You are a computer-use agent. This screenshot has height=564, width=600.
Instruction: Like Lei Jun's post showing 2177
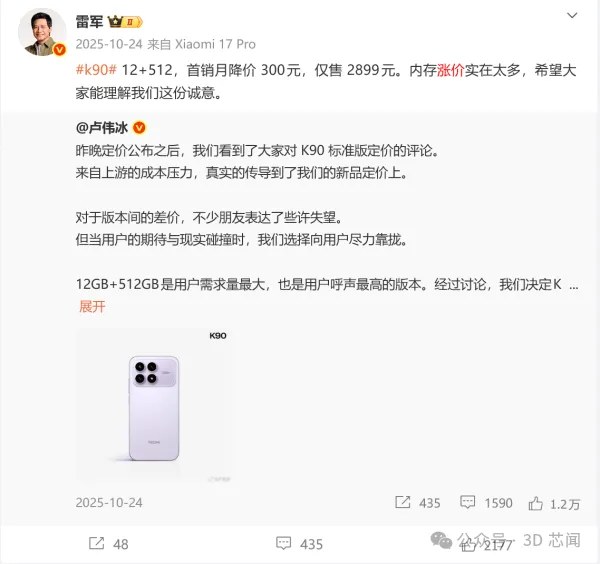[468, 545]
